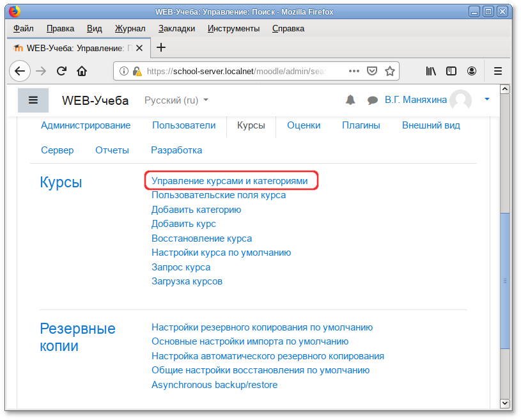Click the Firefox logo in title bar
Screen dimensions: 521x420
[x=14, y=12]
